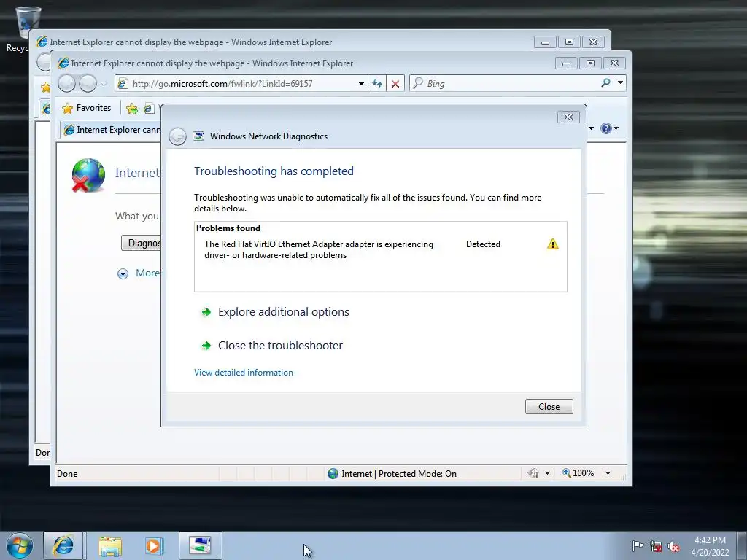This screenshot has height=560, width=747.
Task: Click Internet Explorer taskbar icon
Action: tap(64, 545)
